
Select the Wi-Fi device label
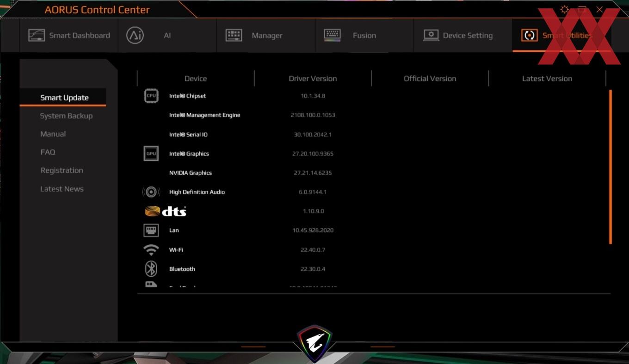point(176,250)
